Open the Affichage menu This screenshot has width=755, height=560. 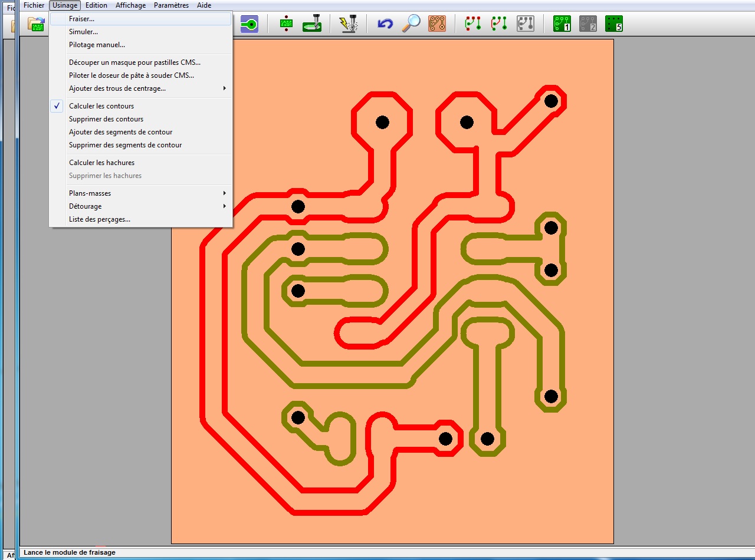pos(130,5)
